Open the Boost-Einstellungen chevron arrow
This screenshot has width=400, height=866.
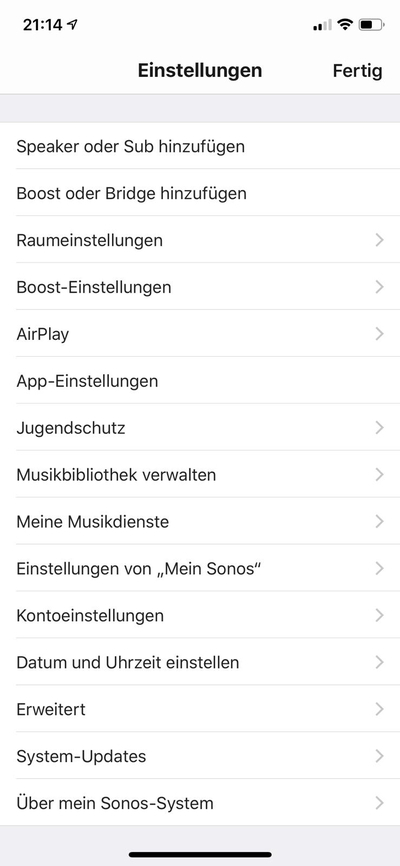[x=379, y=287]
